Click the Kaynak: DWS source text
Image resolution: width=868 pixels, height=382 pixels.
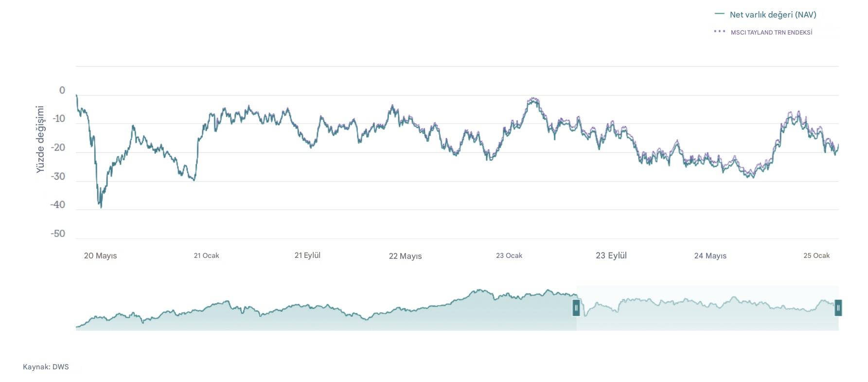46,366
